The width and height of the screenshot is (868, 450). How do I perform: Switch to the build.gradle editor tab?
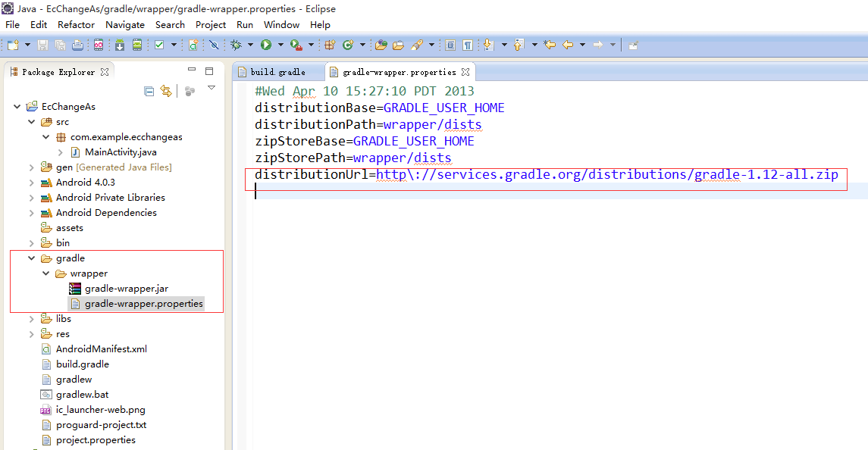tap(277, 72)
